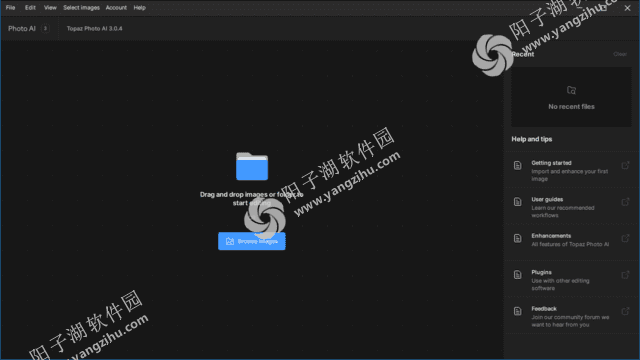Click the Plugins document icon
The image size is (640, 360).
pos(518,275)
